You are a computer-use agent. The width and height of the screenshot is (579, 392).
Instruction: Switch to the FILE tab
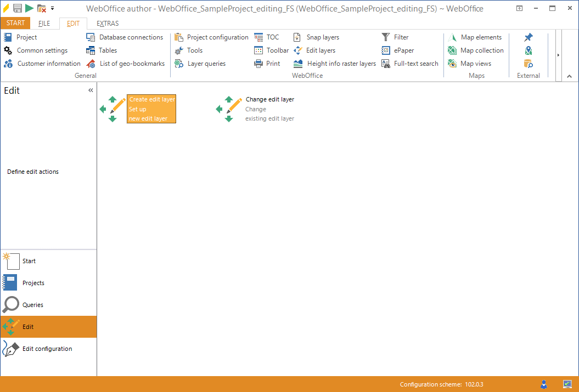point(44,23)
